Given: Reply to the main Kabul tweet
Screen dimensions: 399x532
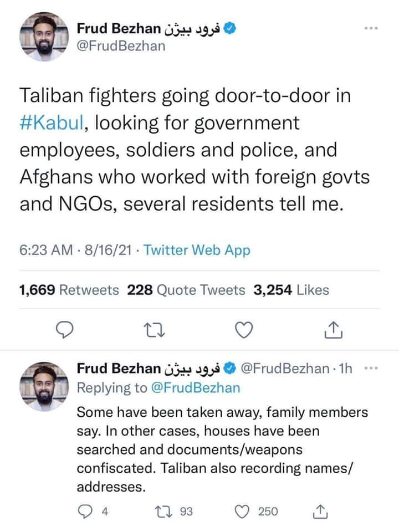Looking at the screenshot, I should coord(66,330).
